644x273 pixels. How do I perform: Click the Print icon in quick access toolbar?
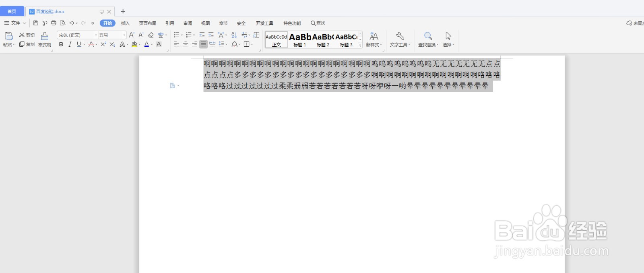click(54, 23)
